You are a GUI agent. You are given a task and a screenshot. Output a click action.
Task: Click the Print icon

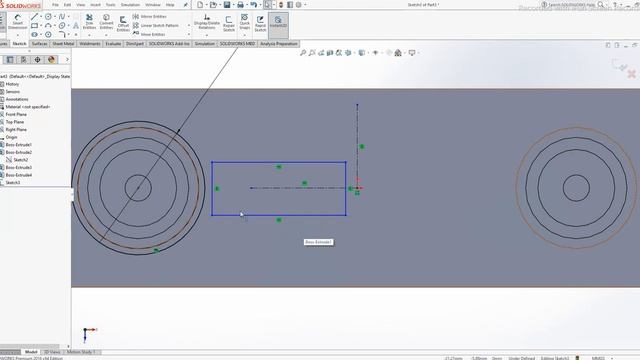click(x=240, y=4)
